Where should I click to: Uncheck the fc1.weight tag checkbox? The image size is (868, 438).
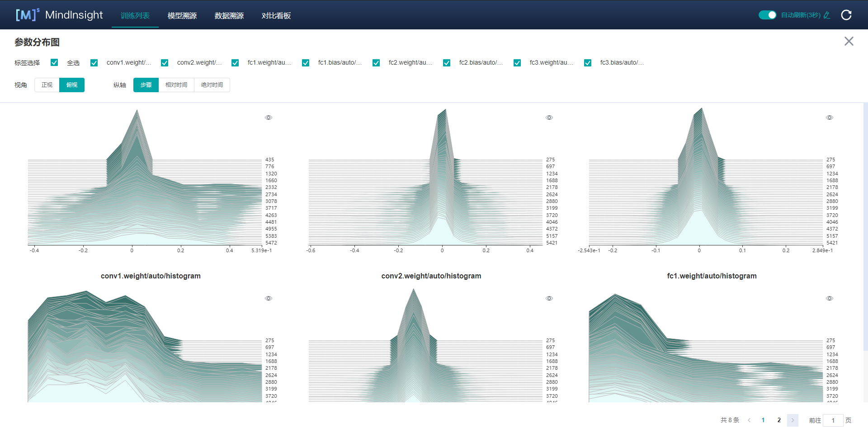tap(235, 63)
